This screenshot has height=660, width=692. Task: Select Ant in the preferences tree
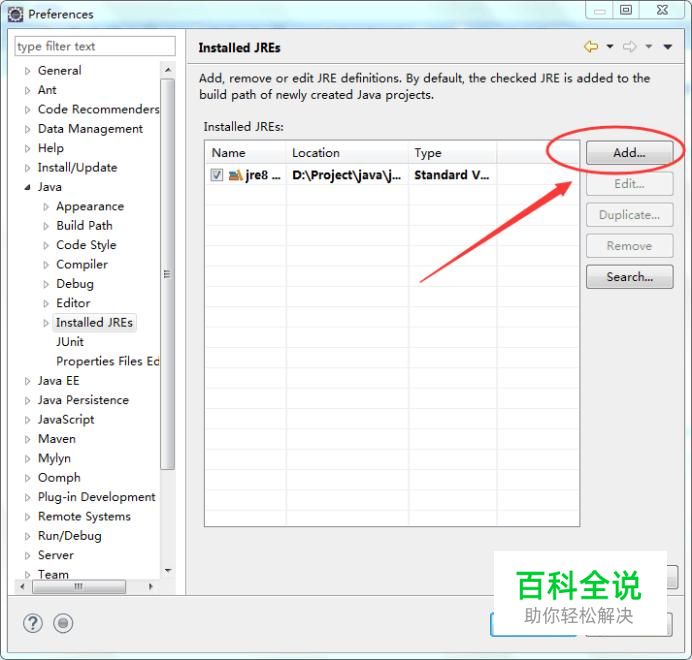point(47,90)
